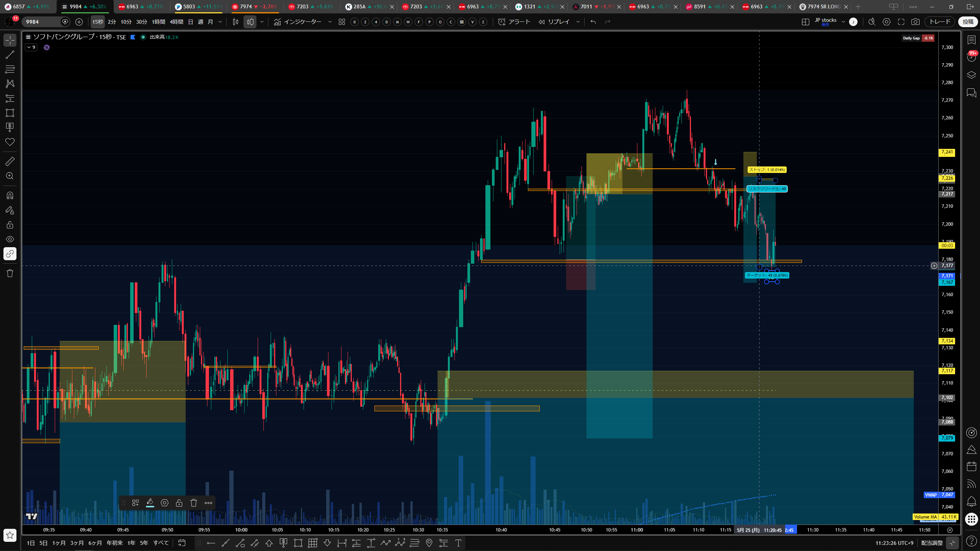The image size is (980, 551).
Task: Start bar replay via リプレイ
Action: click(x=554, y=22)
